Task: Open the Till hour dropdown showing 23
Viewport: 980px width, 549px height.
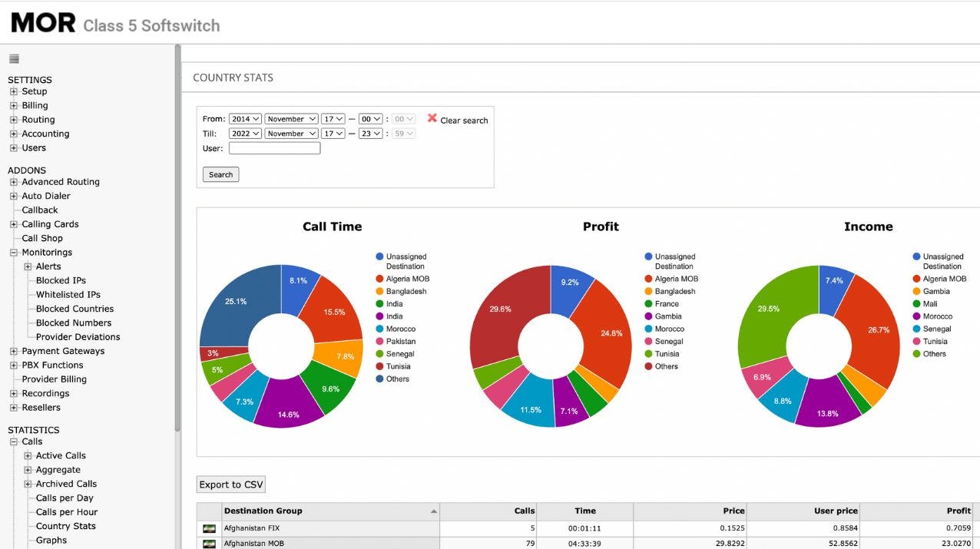Action: [x=371, y=133]
